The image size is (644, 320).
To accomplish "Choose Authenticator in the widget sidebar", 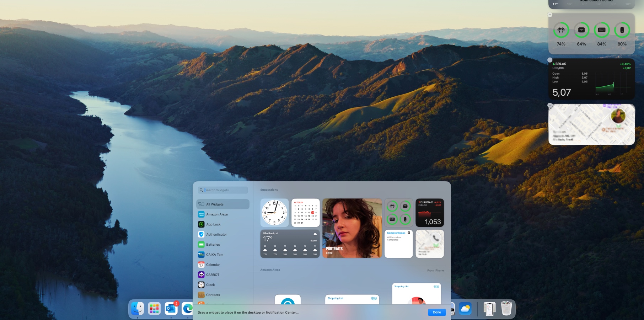I will 223,234.
